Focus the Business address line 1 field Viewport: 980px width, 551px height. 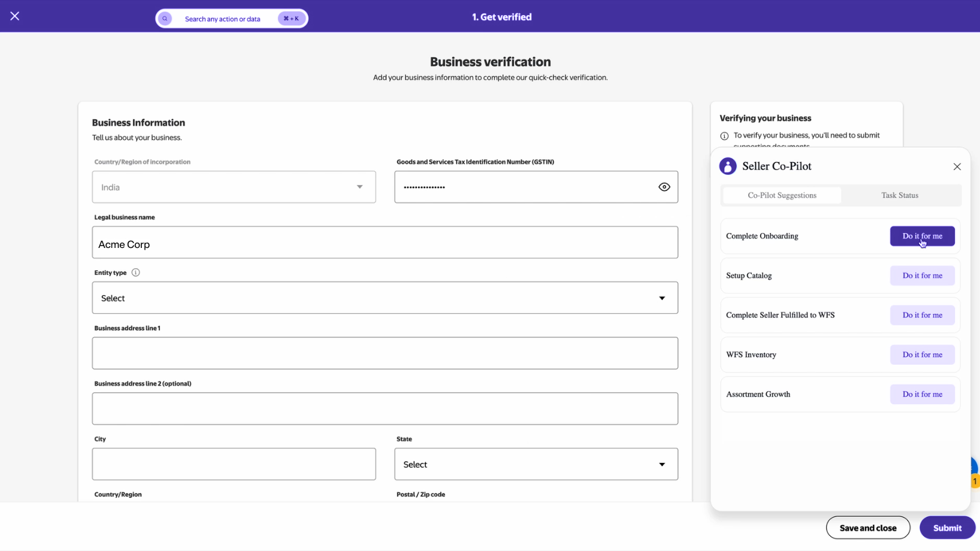tap(385, 353)
